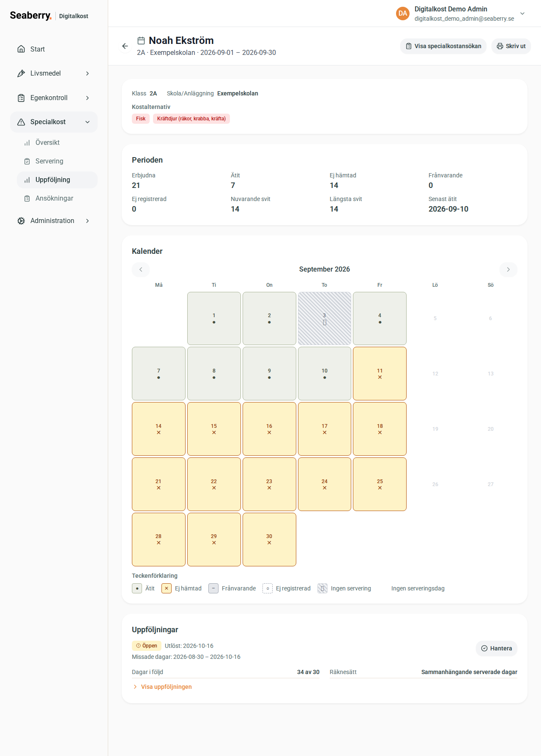Click the Översikt chart icon

tap(27, 143)
